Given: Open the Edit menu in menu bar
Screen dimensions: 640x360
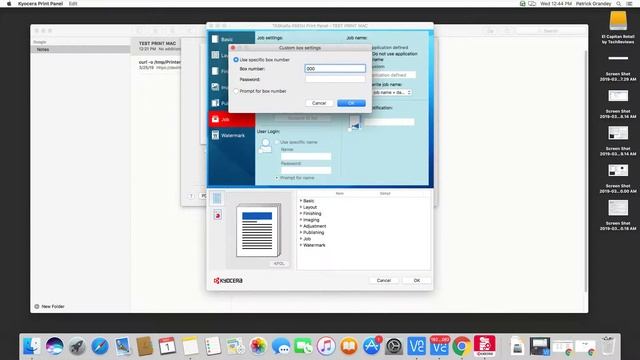Looking at the screenshot, I should [73, 3].
